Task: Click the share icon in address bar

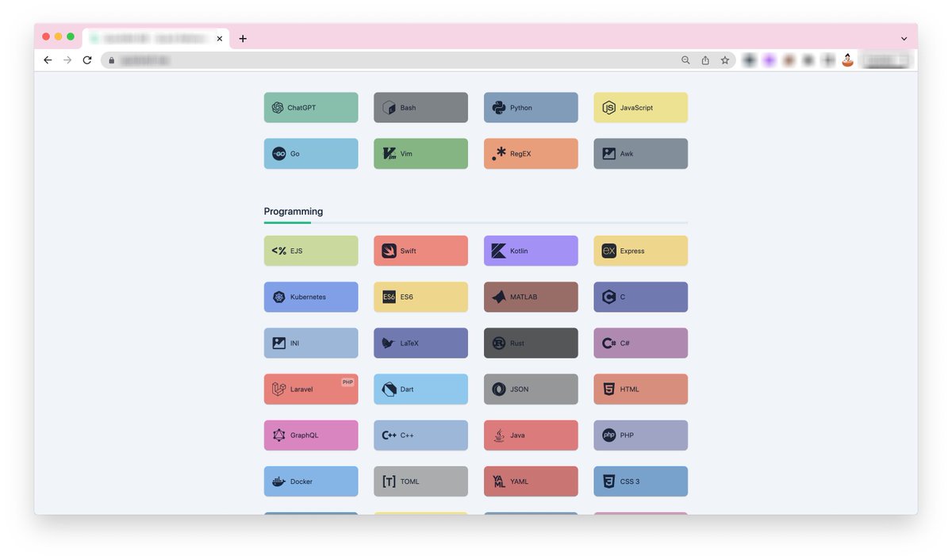Action: pyautogui.click(x=705, y=60)
